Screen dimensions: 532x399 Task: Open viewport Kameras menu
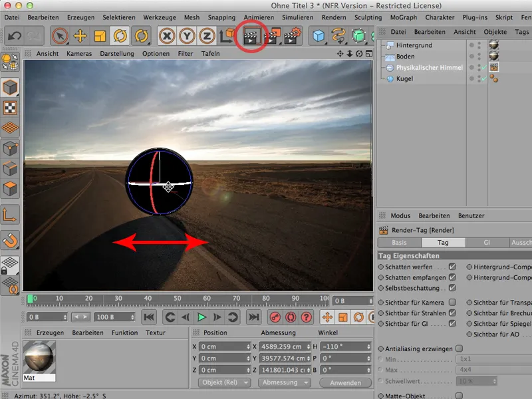point(79,54)
